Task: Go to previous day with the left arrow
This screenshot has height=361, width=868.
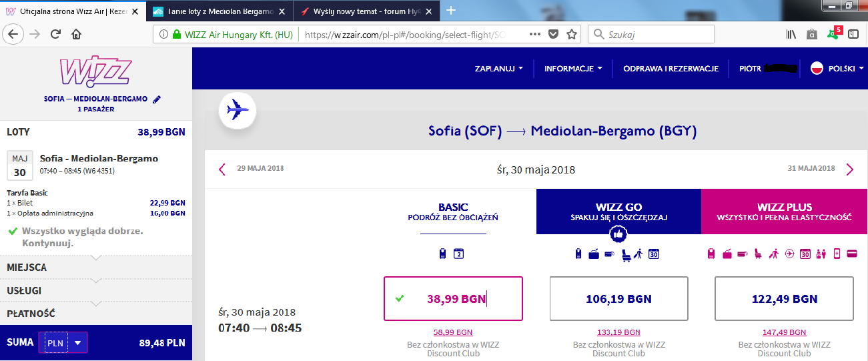Action: pos(223,169)
